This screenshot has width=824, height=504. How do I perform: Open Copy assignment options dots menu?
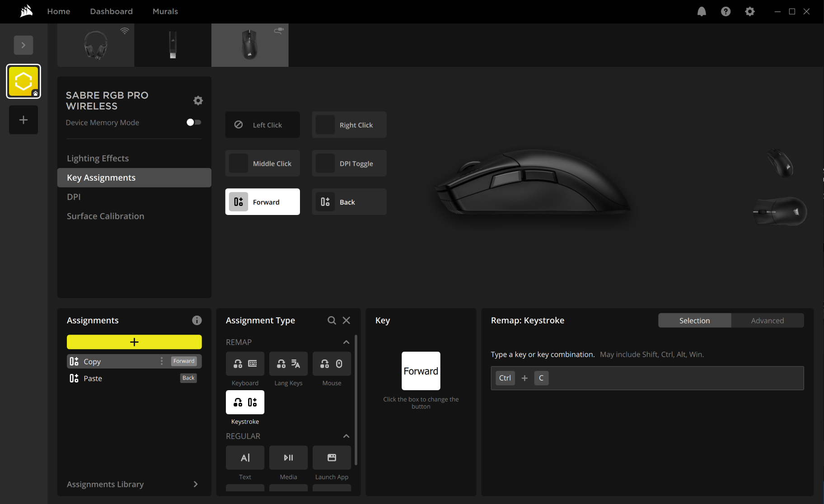pos(162,361)
